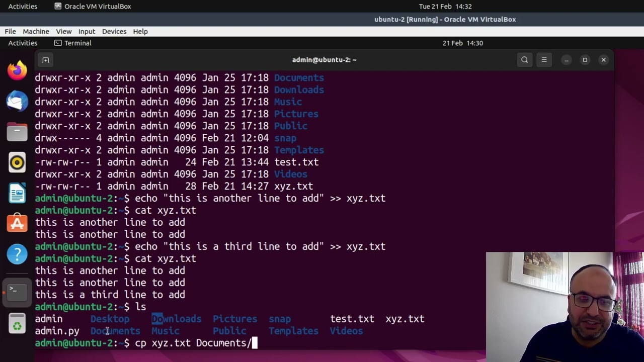Click xyz.txt in the ls output

click(405, 319)
